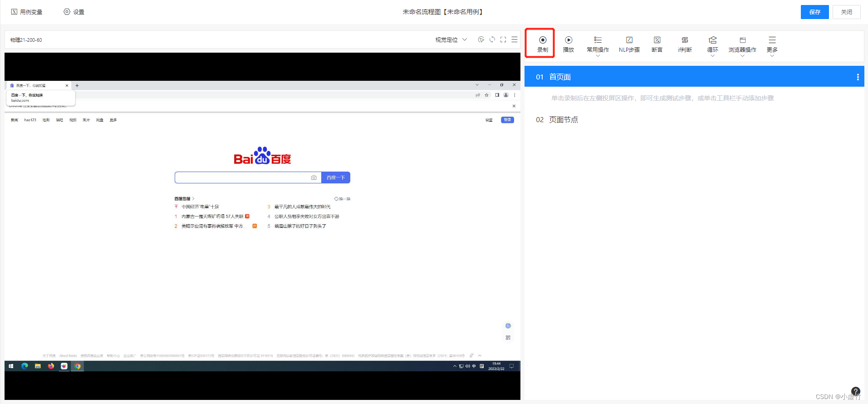Open the 地图 link on Baidu
Viewport: 868px width, 404px height.
(46, 120)
